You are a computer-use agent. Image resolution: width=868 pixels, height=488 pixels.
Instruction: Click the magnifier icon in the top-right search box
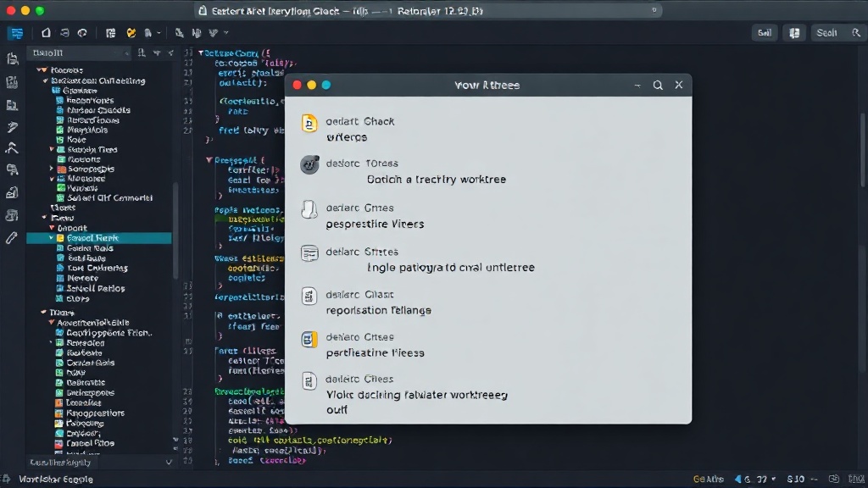point(856,33)
